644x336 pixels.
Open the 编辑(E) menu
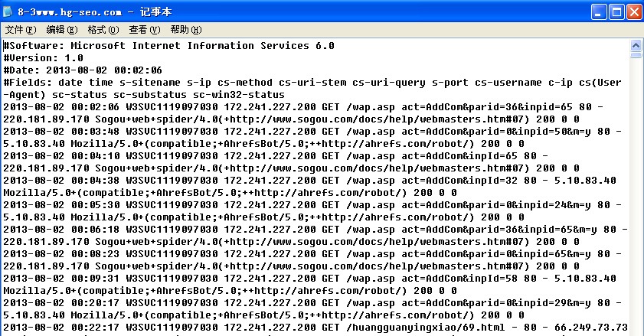[x=62, y=30]
